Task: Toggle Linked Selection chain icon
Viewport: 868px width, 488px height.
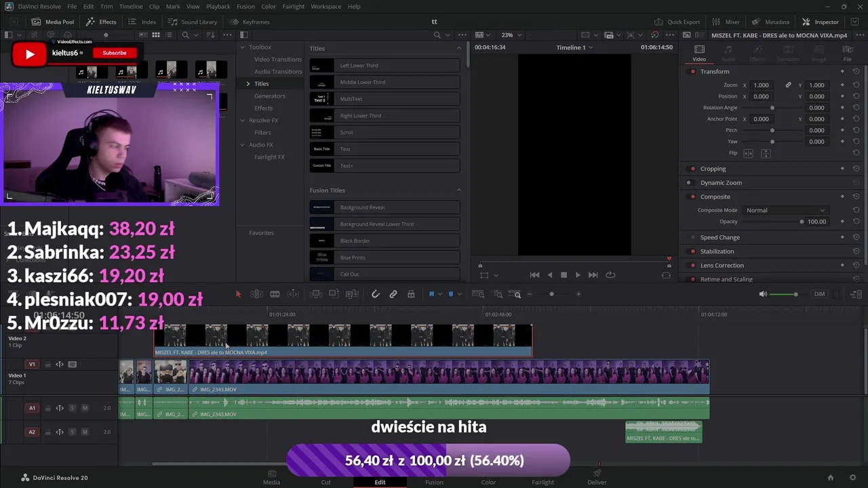Action: (x=393, y=294)
